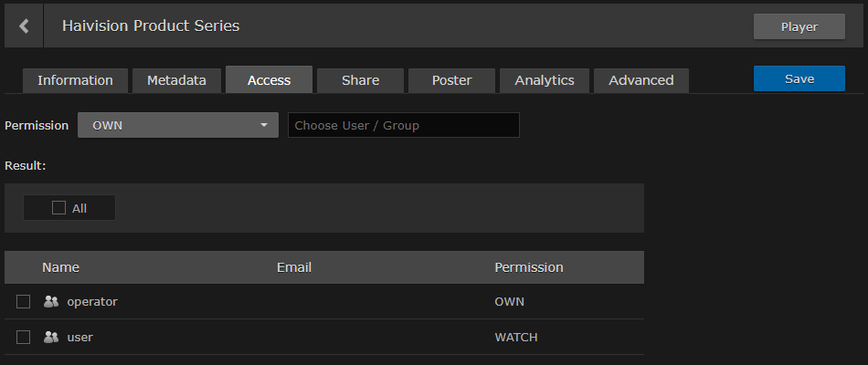
Task: Click the blue Save button
Action: 799,78
